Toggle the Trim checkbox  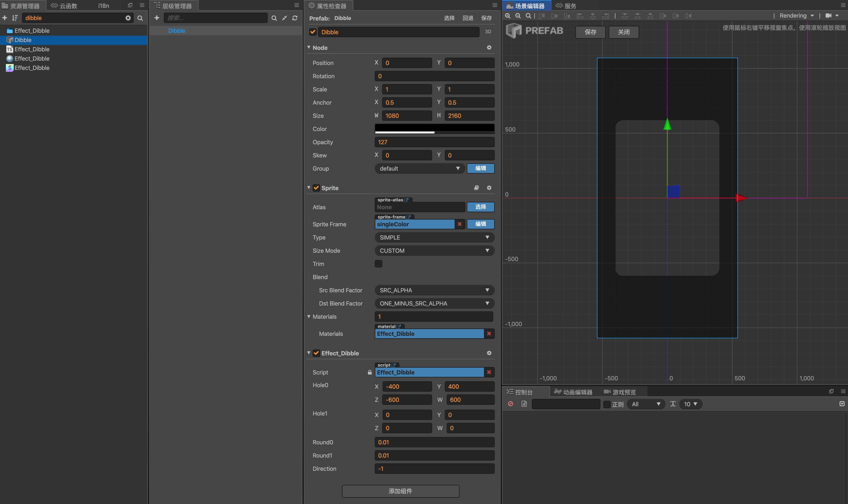378,264
